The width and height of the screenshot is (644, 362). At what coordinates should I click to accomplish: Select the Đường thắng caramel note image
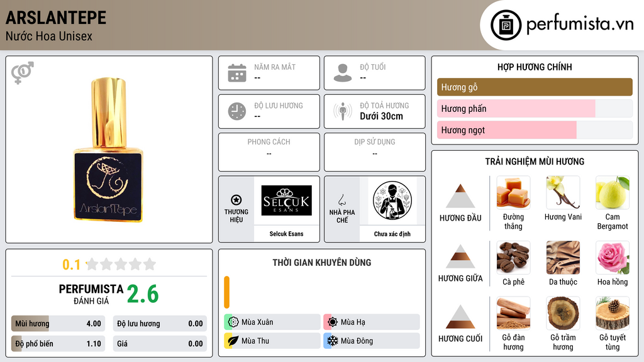pos(513,192)
